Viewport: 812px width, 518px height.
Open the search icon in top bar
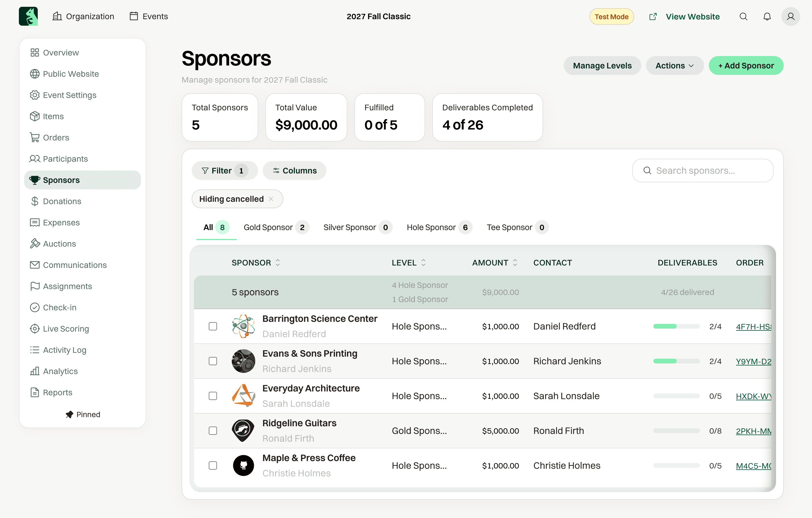coord(743,17)
